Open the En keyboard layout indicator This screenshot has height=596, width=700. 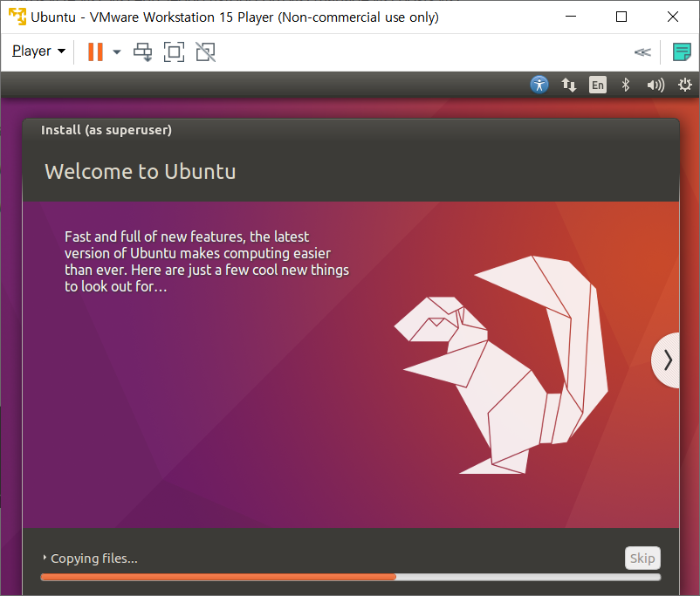[597, 85]
